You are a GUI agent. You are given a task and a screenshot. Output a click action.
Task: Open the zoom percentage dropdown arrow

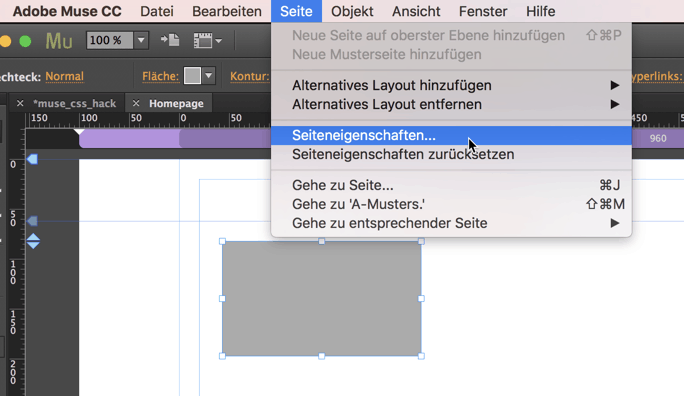(141, 40)
